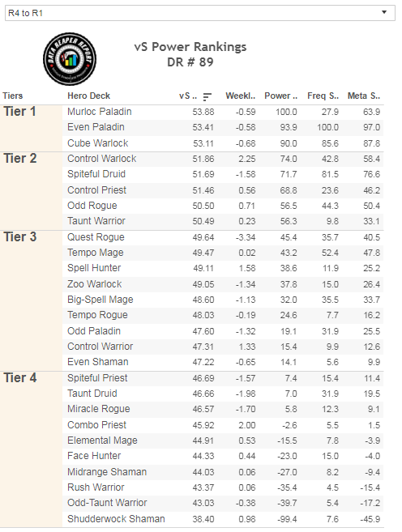Click the Weekly change column header

[x=241, y=96]
